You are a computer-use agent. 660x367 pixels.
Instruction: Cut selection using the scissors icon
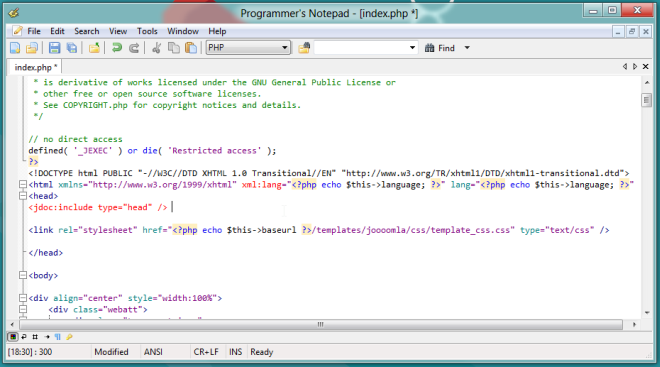pos(156,48)
